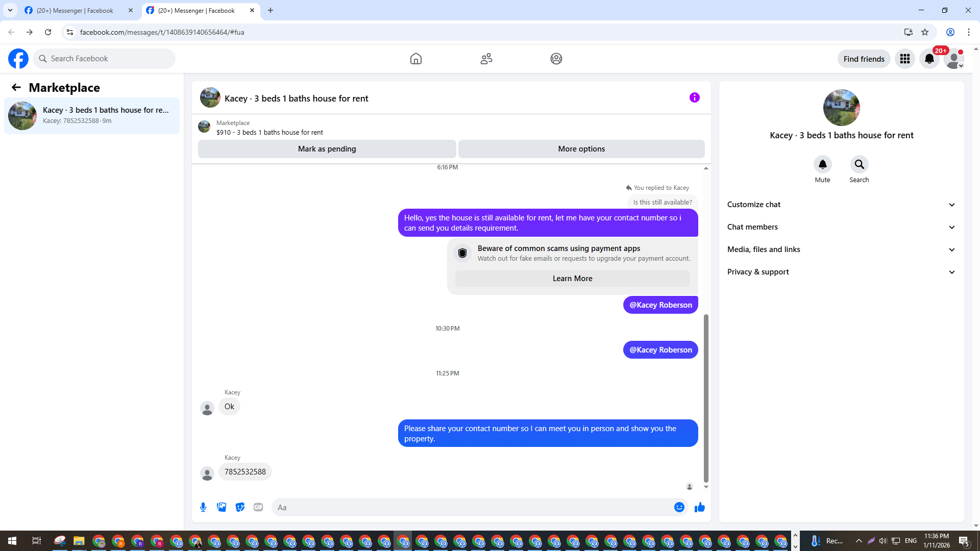Open File Explorer from taskbar

coord(79,541)
